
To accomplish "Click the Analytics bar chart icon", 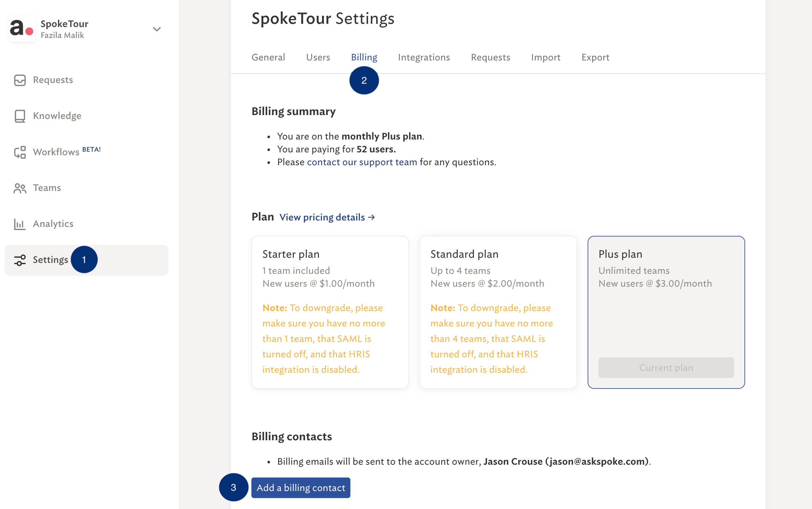I will [20, 224].
